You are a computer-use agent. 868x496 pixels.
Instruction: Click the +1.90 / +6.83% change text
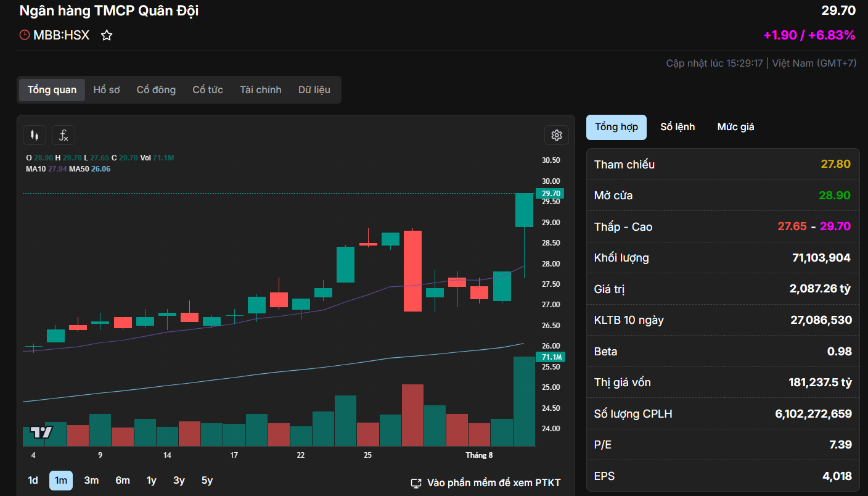pyautogui.click(x=809, y=35)
